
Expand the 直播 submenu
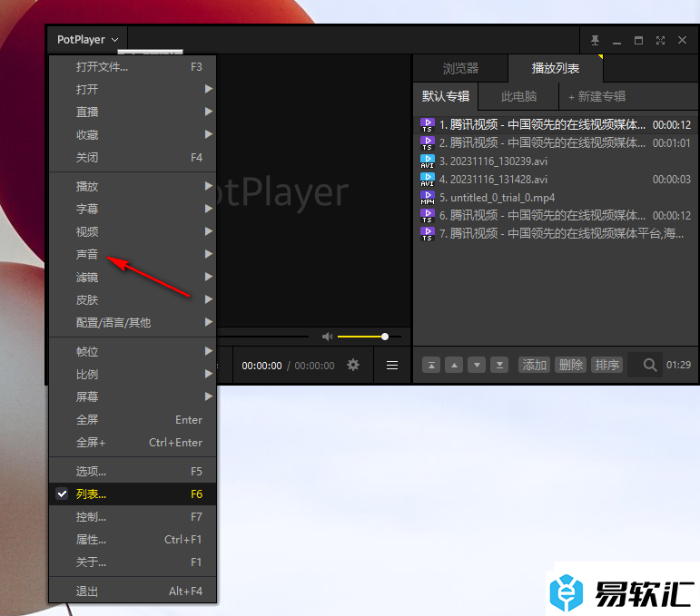pos(133,112)
